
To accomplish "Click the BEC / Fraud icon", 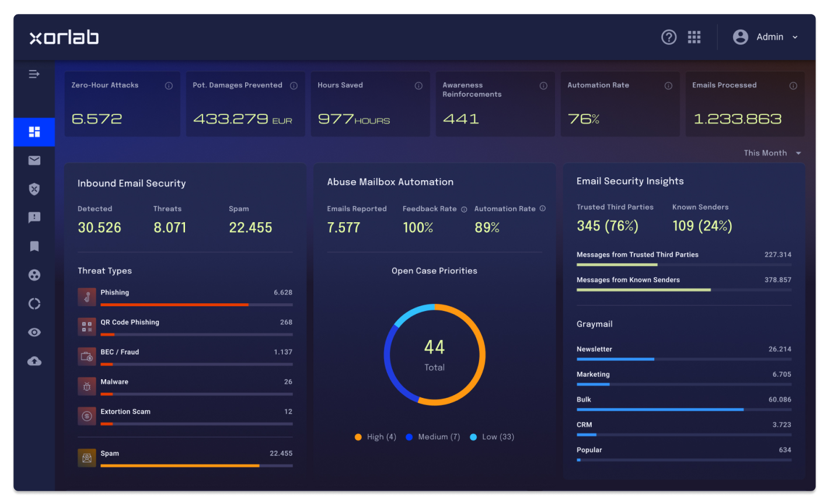I will point(87,356).
